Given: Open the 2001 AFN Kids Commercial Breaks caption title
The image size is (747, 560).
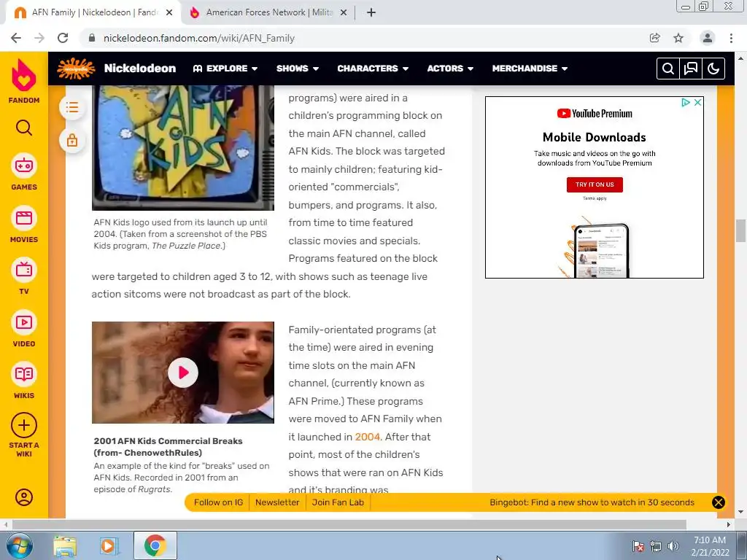Looking at the screenshot, I should point(169,447).
